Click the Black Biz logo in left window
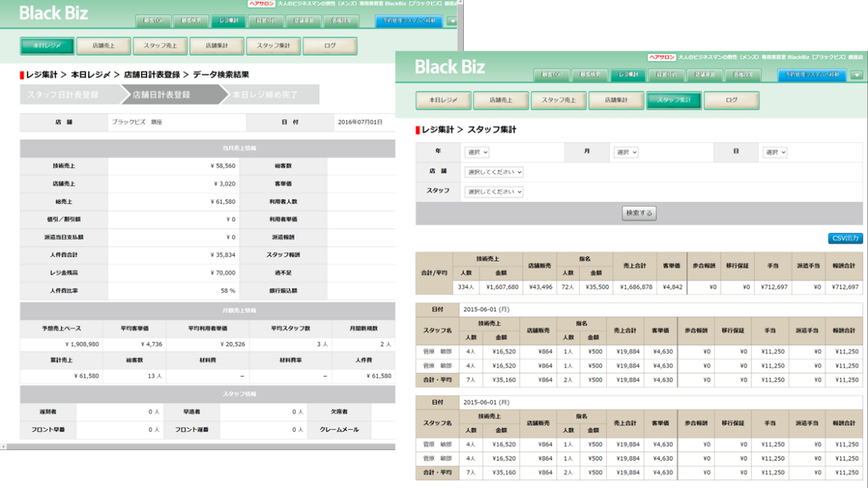 [53, 12]
